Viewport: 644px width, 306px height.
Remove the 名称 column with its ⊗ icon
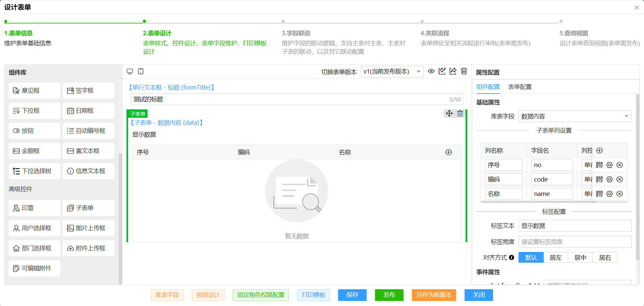click(x=620, y=194)
